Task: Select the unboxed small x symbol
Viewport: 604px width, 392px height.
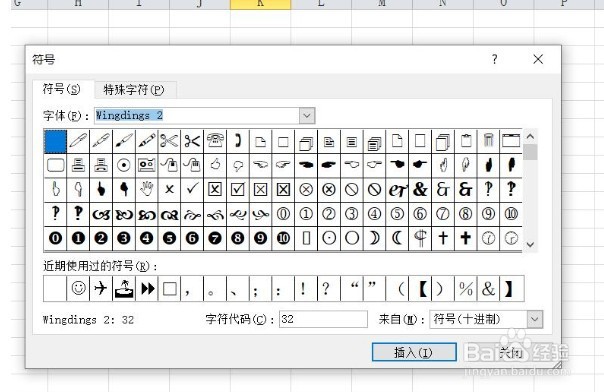Action: click(x=169, y=189)
